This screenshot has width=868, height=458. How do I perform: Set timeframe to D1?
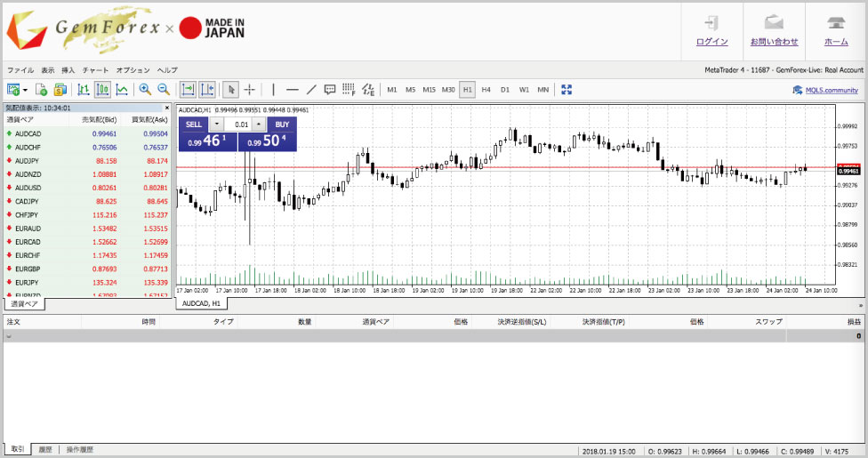(x=505, y=89)
